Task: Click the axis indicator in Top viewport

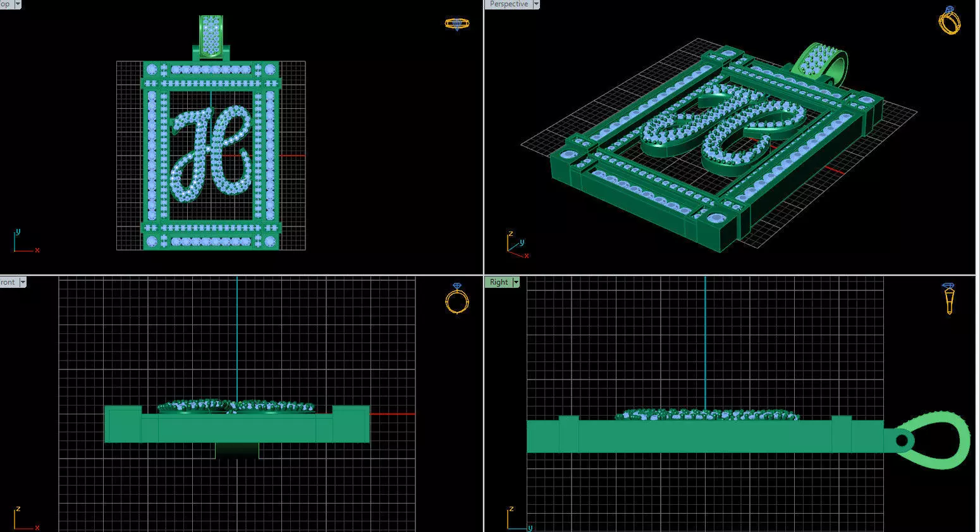Action: 26,242
